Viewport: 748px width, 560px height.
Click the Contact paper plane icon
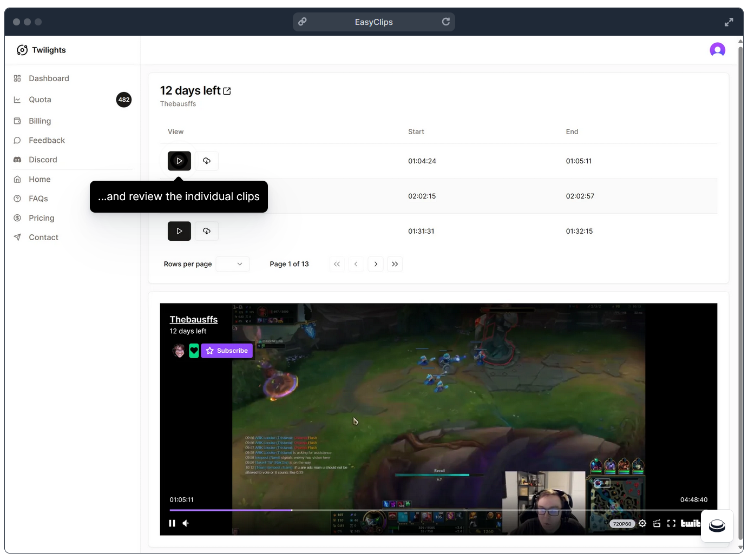pyautogui.click(x=17, y=238)
